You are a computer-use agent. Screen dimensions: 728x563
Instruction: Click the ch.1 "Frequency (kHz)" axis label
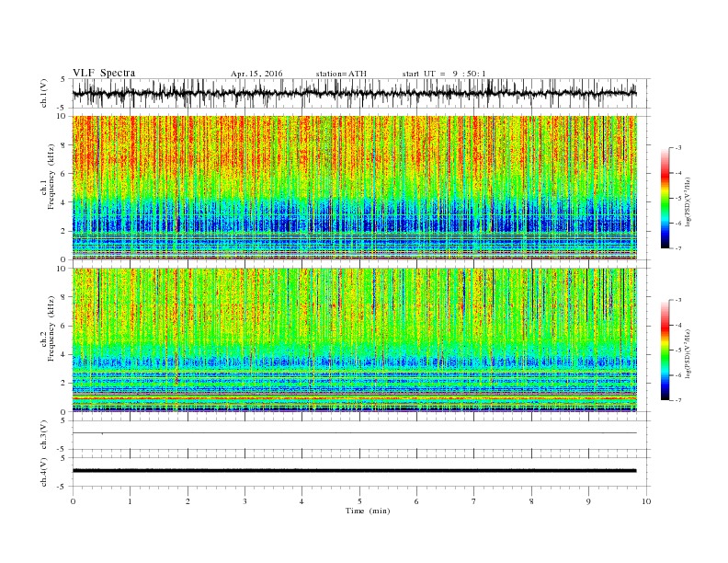51,177
